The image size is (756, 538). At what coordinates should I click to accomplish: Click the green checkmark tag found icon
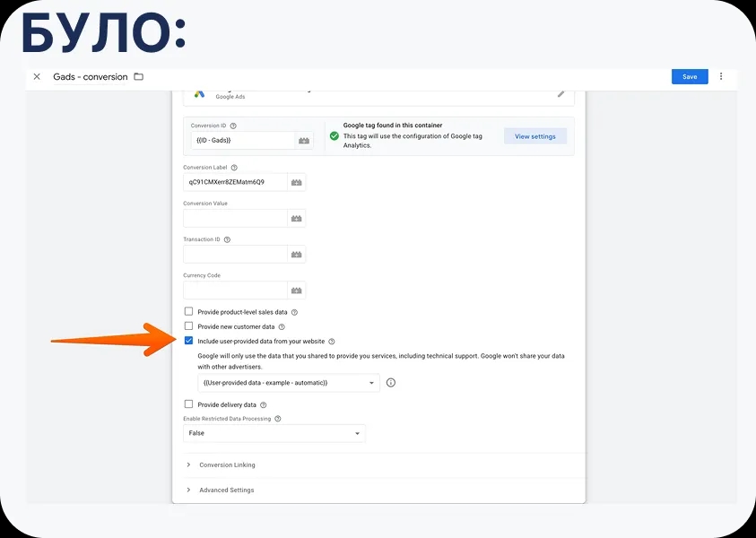[x=335, y=136]
